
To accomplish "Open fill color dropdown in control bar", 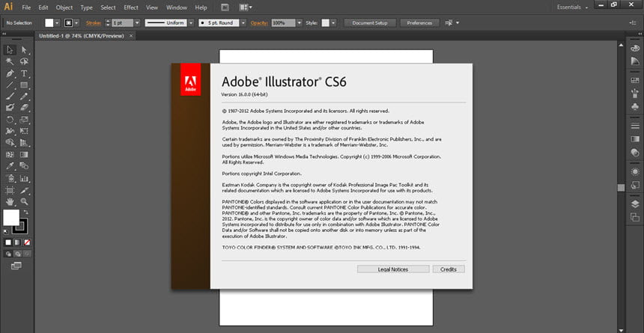I will pyautogui.click(x=57, y=23).
